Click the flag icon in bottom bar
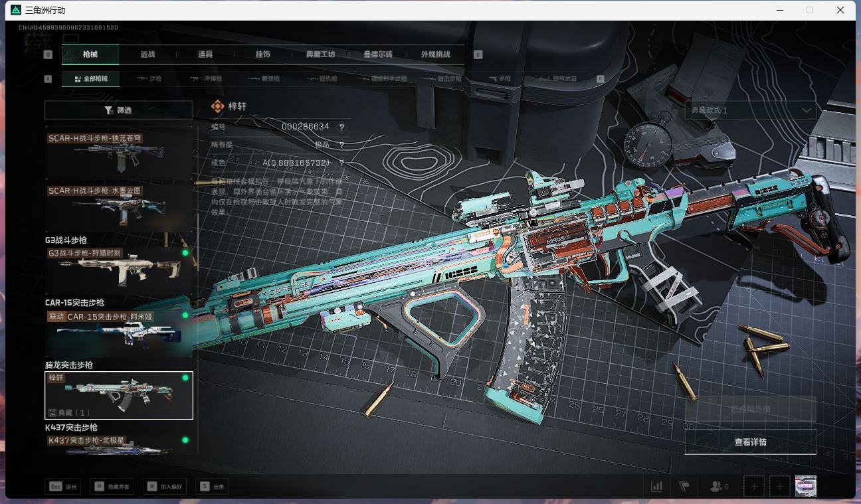This screenshot has width=861, height=504. pos(684,487)
